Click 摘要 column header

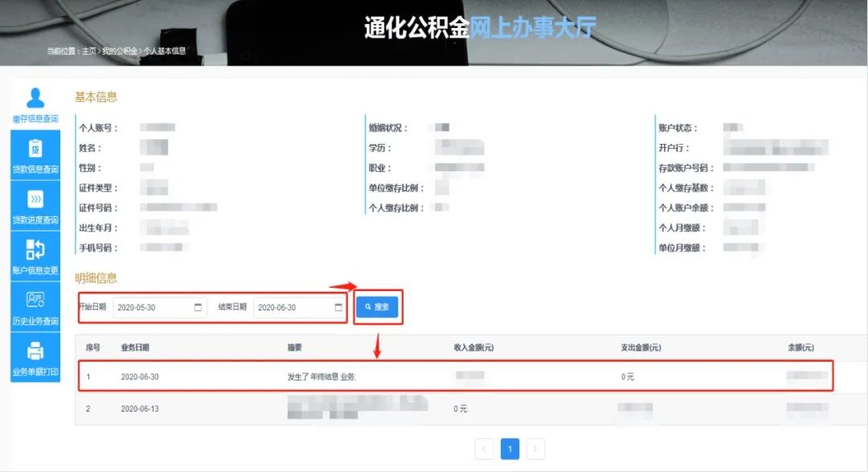(x=294, y=348)
